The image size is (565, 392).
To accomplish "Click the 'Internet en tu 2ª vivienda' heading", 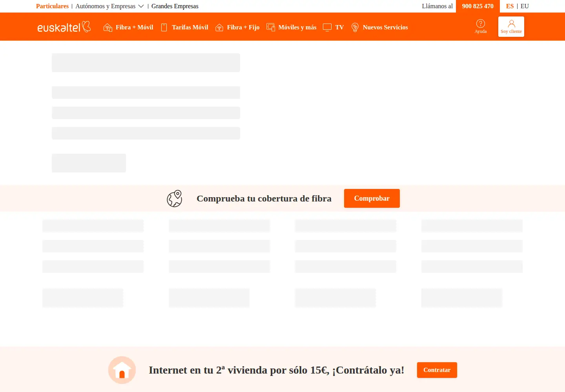I will (277, 370).
